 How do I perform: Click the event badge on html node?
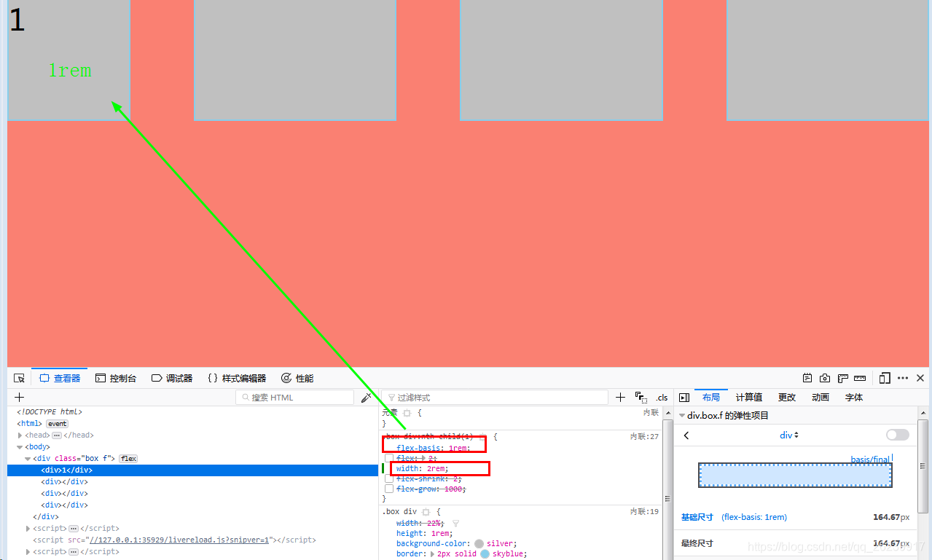click(58, 423)
